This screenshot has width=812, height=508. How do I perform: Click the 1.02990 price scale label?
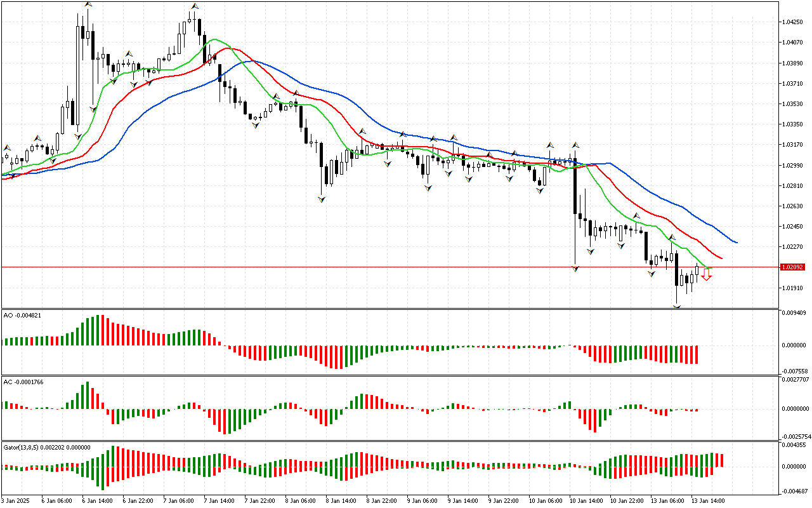[x=793, y=165]
